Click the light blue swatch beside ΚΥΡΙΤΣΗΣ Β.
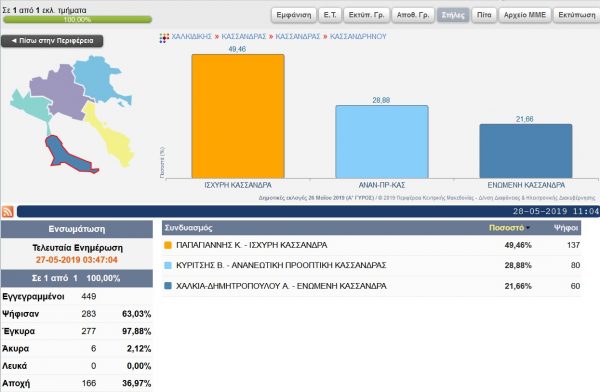This screenshot has width=600, height=392. 168,265
